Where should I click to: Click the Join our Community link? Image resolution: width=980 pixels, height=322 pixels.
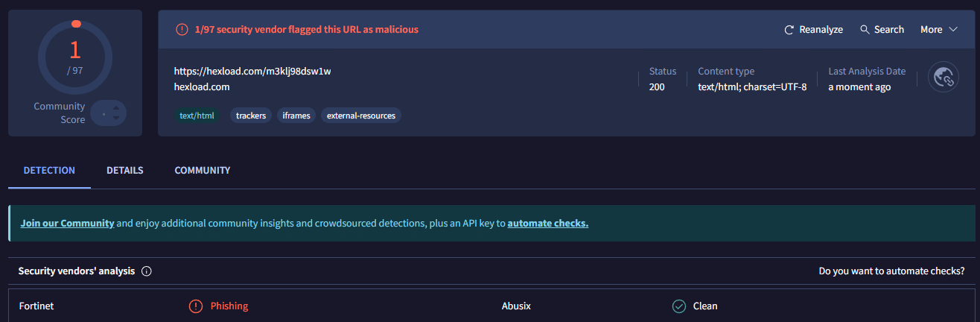click(67, 224)
